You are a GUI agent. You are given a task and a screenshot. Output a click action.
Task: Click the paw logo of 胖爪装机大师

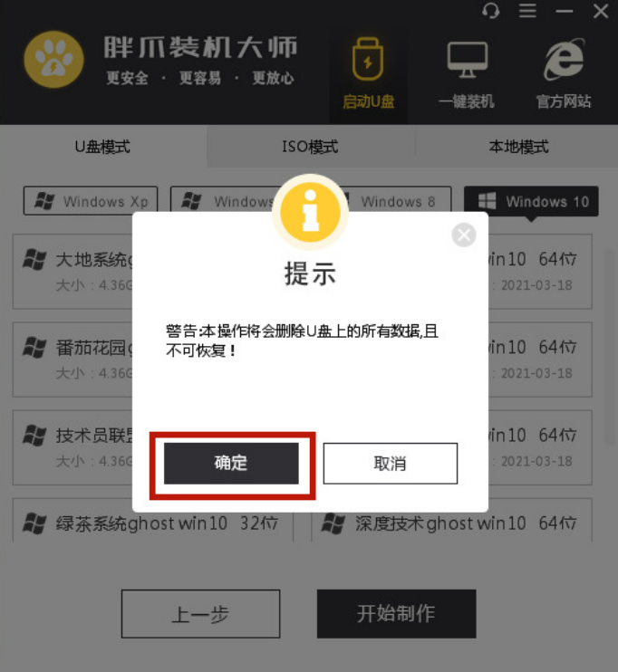(x=54, y=59)
